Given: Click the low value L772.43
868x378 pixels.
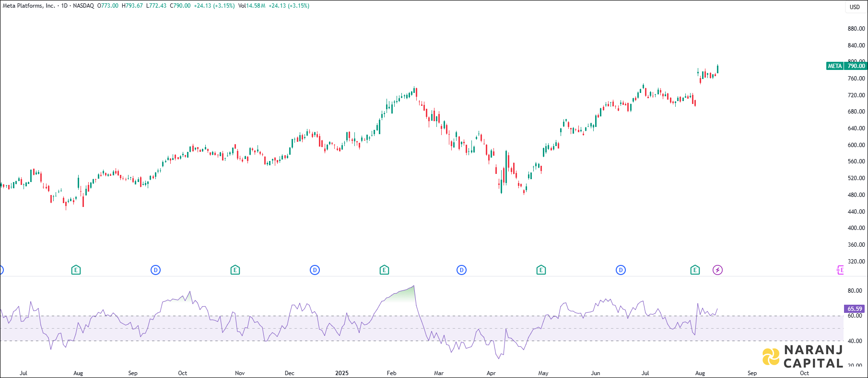Looking at the screenshot, I should coord(156,6).
